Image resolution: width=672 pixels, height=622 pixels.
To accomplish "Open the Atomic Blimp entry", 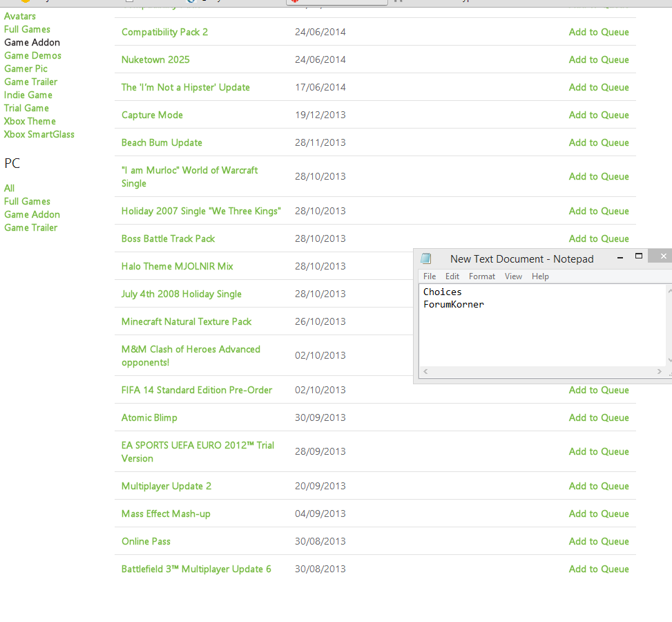I will (x=149, y=418).
